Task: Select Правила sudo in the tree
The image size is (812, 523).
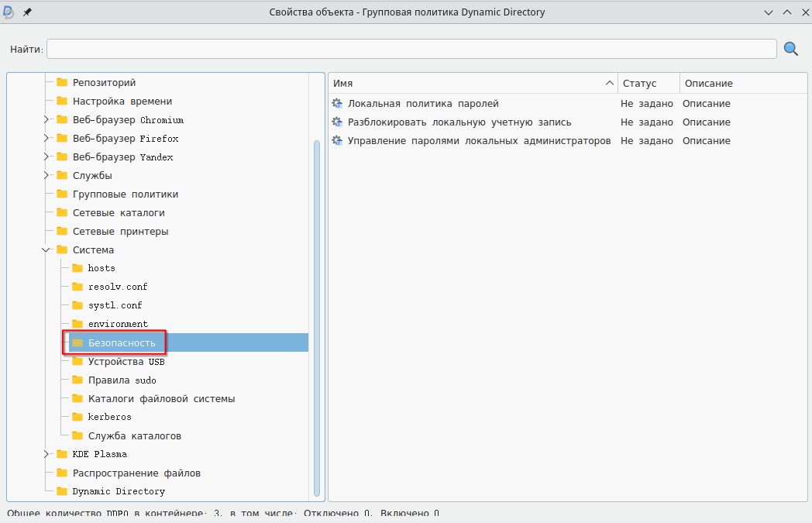Action: point(122,380)
